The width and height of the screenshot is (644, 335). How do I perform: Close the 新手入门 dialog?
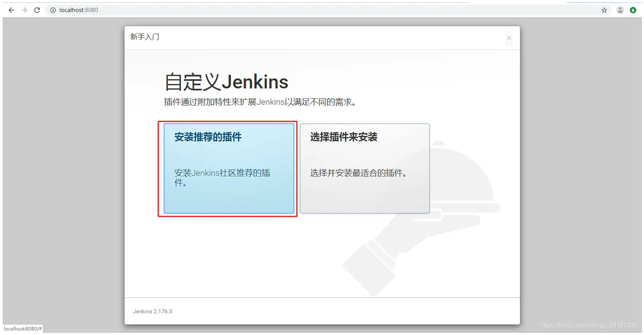point(509,38)
